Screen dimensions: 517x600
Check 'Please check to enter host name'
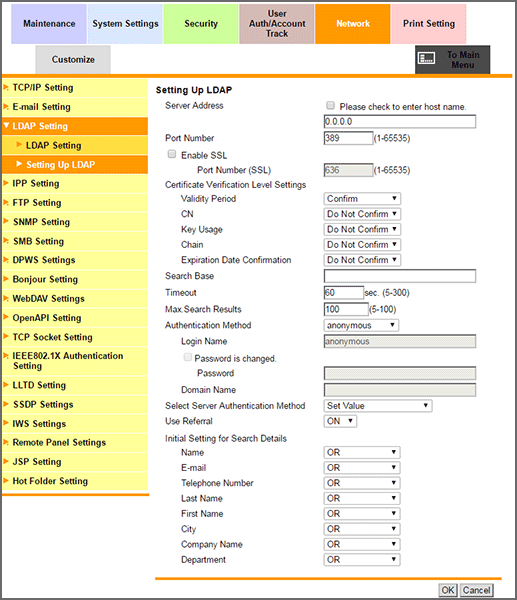click(x=330, y=106)
